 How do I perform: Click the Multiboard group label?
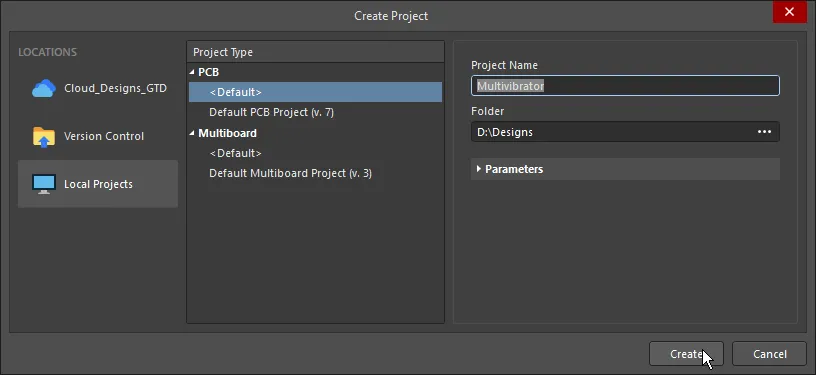227,133
